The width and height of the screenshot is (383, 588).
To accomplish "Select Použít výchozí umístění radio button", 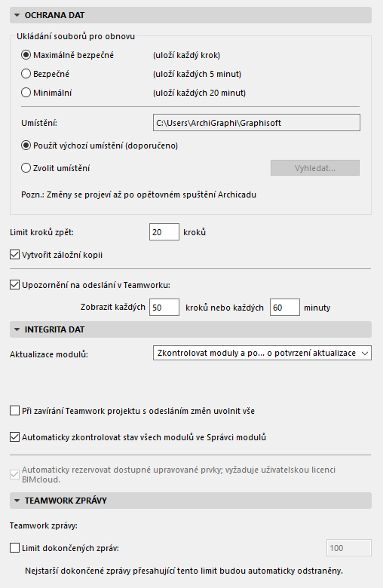I will [26, 145].
